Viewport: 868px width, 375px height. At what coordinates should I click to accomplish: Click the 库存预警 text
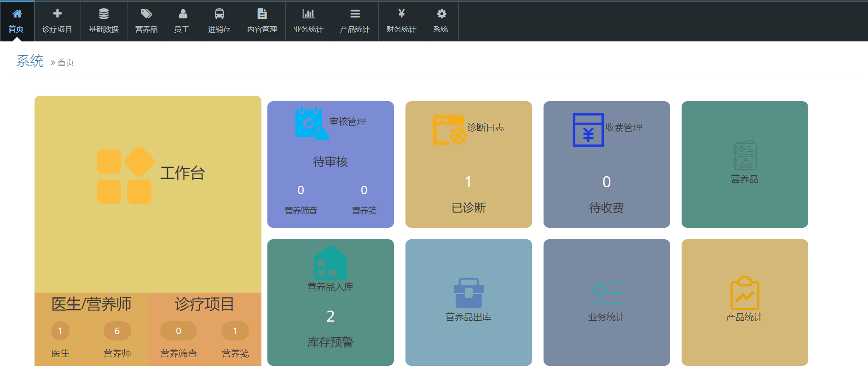[x=330, y=342]
